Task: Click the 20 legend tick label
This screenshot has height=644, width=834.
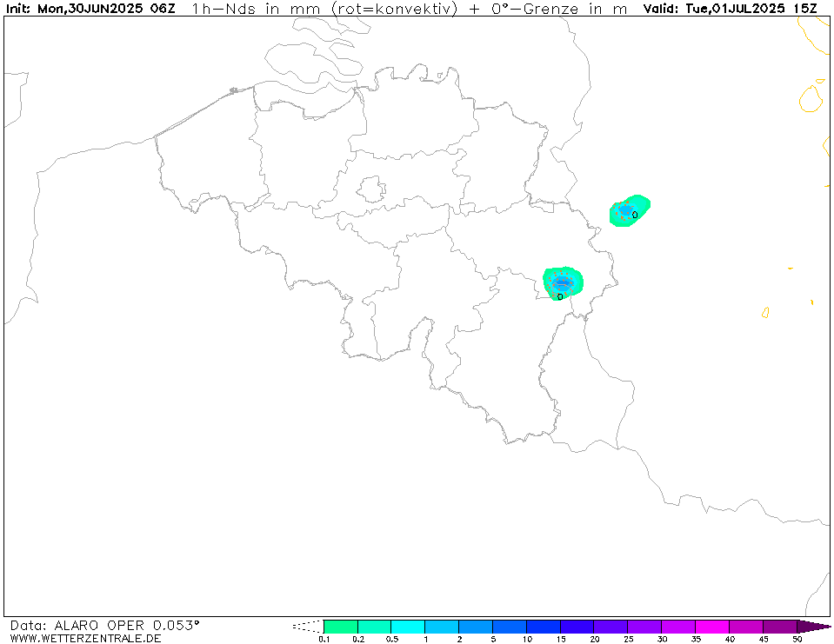Action: tap(595, 639)
